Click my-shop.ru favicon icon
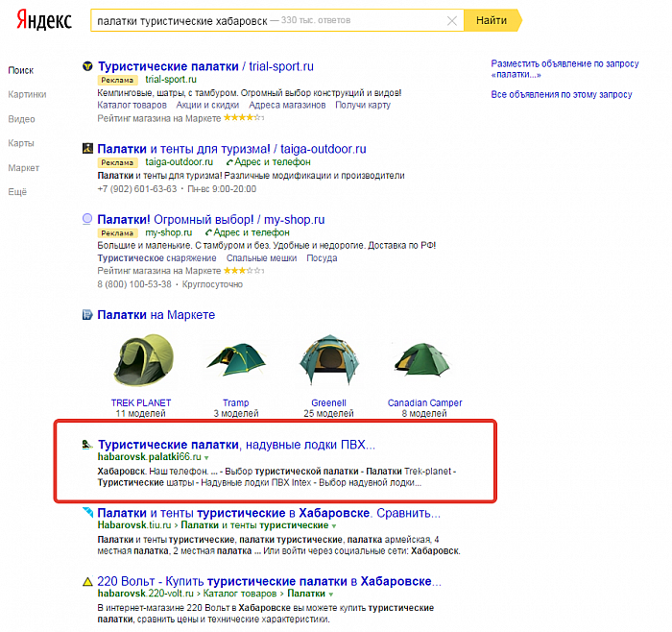This screenshot has width=672, height=632. 87,219
